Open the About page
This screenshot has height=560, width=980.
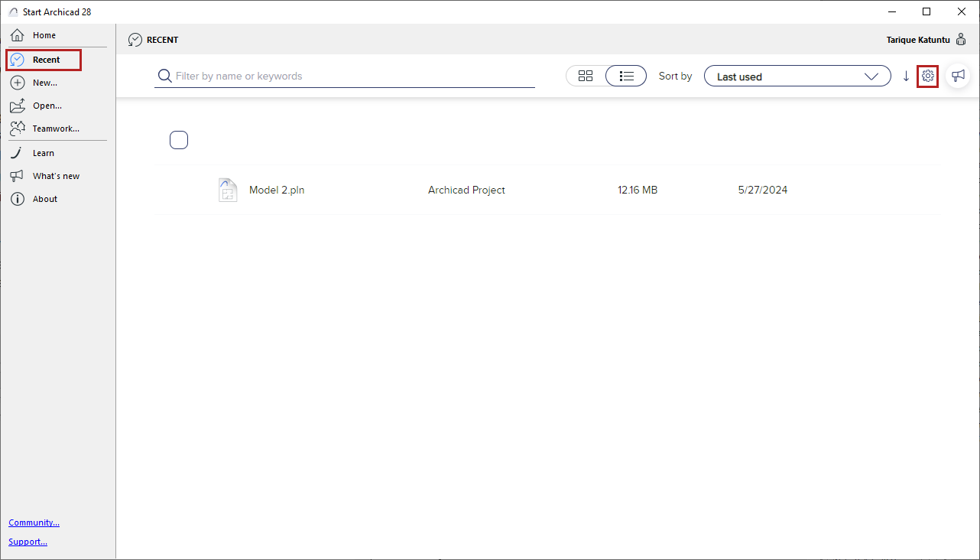click(x=44, y=199)
